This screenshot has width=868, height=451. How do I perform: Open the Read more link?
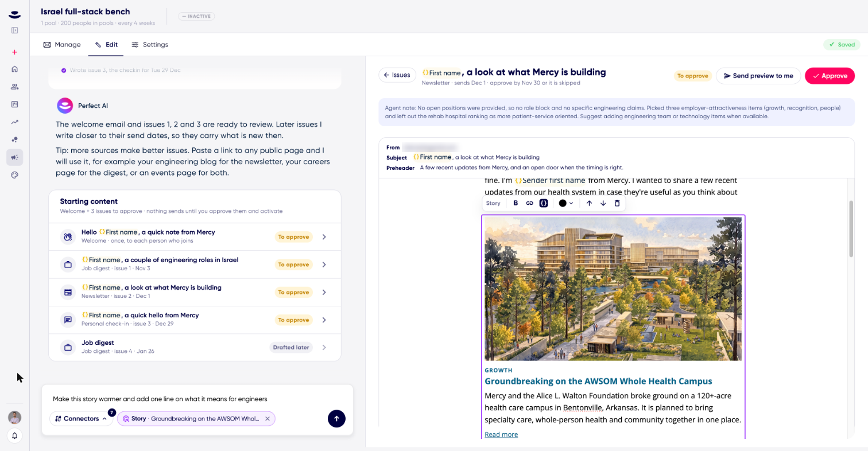click(x=501, y=434)
